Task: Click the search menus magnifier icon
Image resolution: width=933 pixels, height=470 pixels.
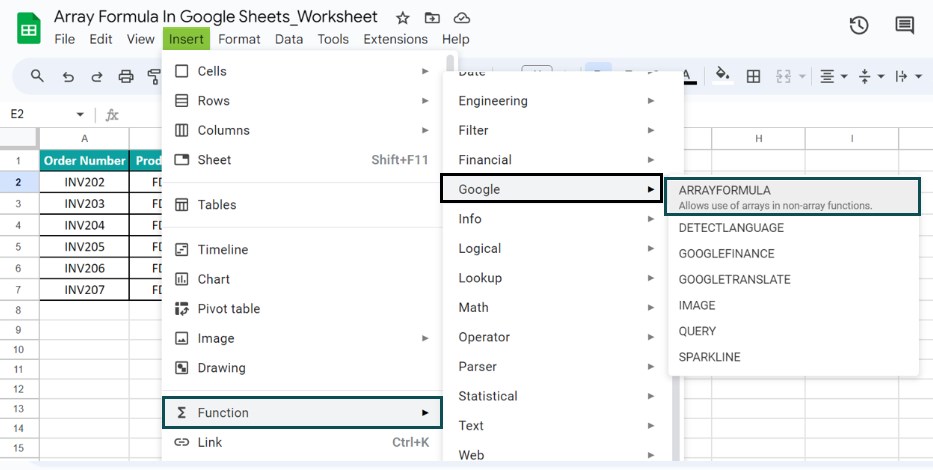Action: point(37,76)
